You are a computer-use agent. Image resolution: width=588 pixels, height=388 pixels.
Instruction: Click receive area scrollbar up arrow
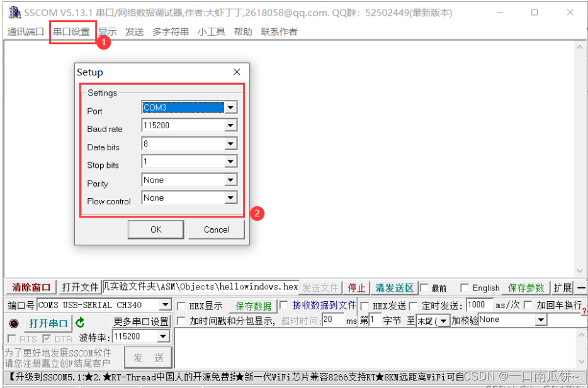click(580, 48)
